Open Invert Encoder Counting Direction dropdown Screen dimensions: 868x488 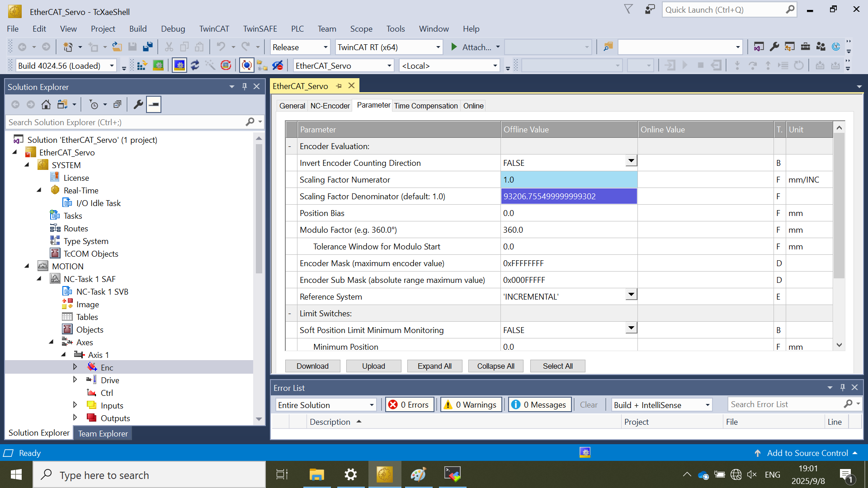coord(631,161)
